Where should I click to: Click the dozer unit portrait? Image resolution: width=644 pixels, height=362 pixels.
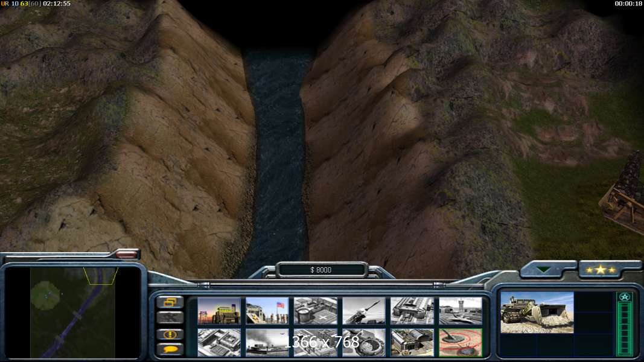click(x=537, y=313)
